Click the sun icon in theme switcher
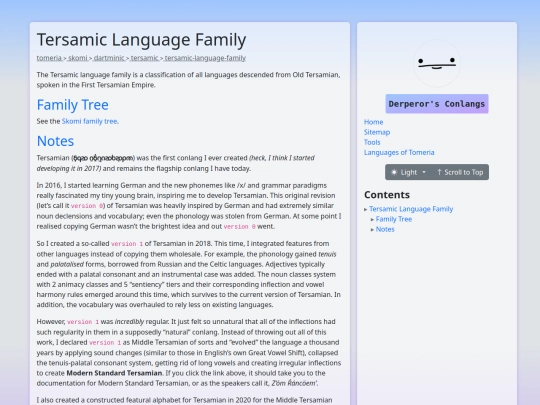 pos(394,172)
